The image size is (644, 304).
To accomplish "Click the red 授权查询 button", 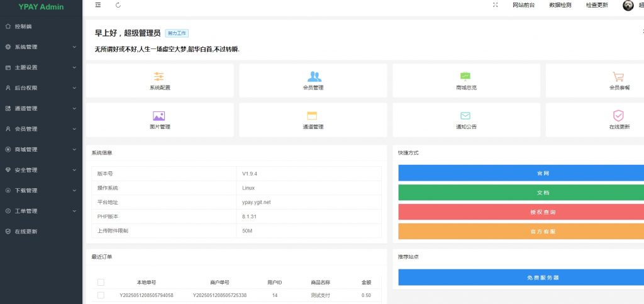I will (x=521, y=212).
